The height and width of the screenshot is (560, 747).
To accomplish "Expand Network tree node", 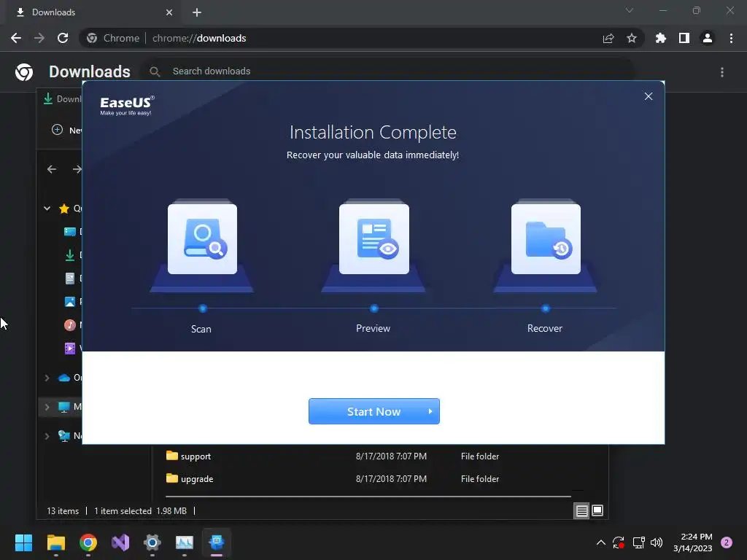I will click(x=47, y=436).
